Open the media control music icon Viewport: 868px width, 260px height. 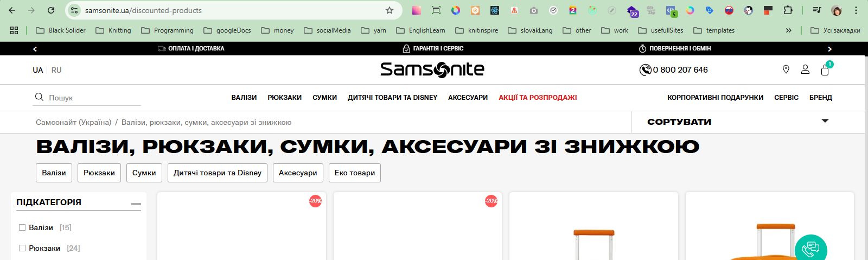coord(817,10)
